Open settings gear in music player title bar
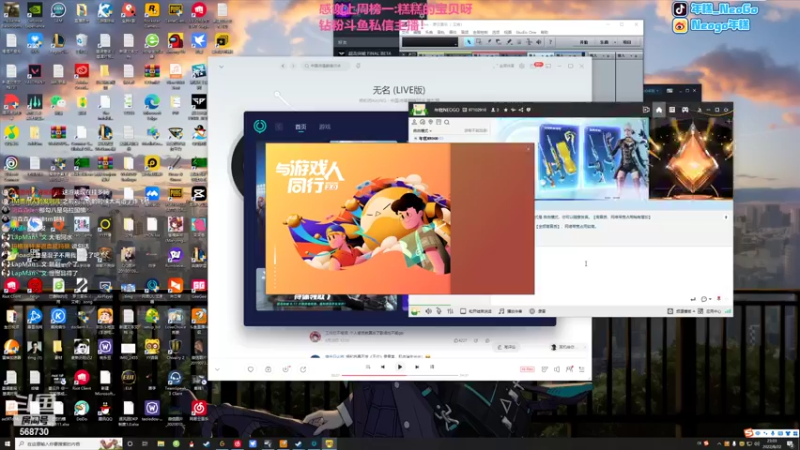Viewport: 800px width, 450px height. [x=521, y=66]
